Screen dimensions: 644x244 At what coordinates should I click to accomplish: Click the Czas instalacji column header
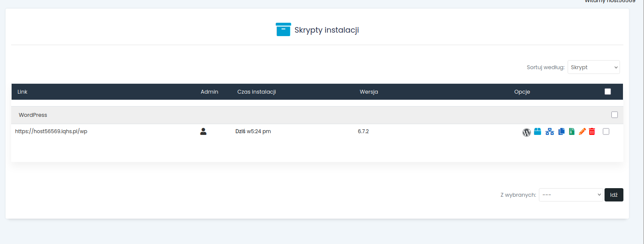click(x=256, y=92)
